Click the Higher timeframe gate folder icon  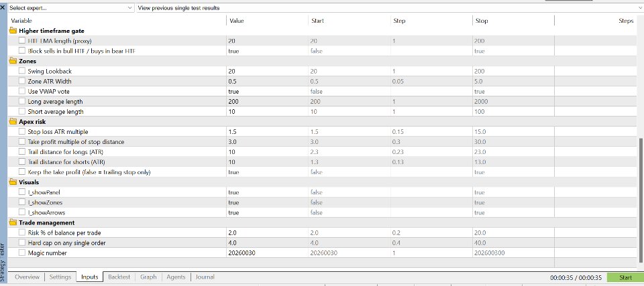tap(13, 31)
